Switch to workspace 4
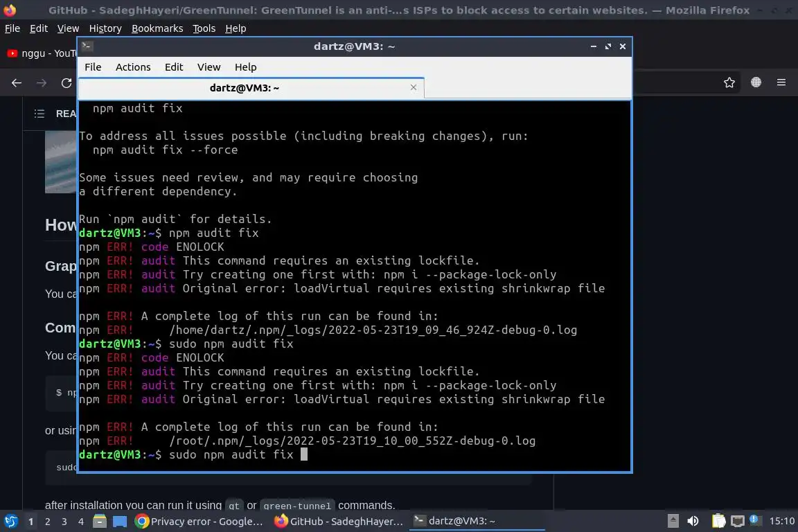 tap(81, 522)
